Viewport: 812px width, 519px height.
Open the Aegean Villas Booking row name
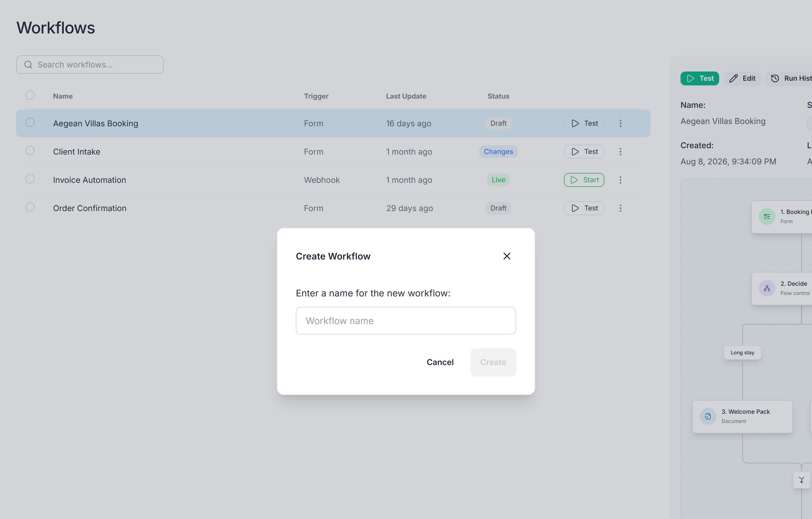[95, 123]
